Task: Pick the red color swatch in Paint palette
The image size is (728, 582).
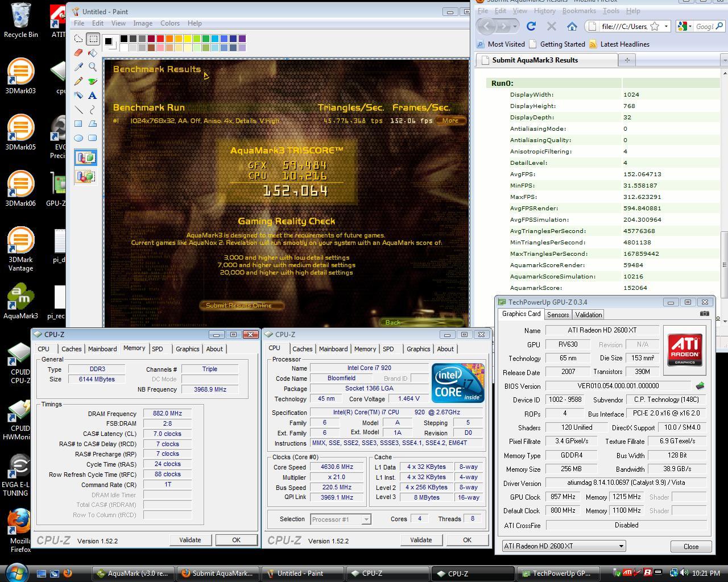Action: click(160, 39)
